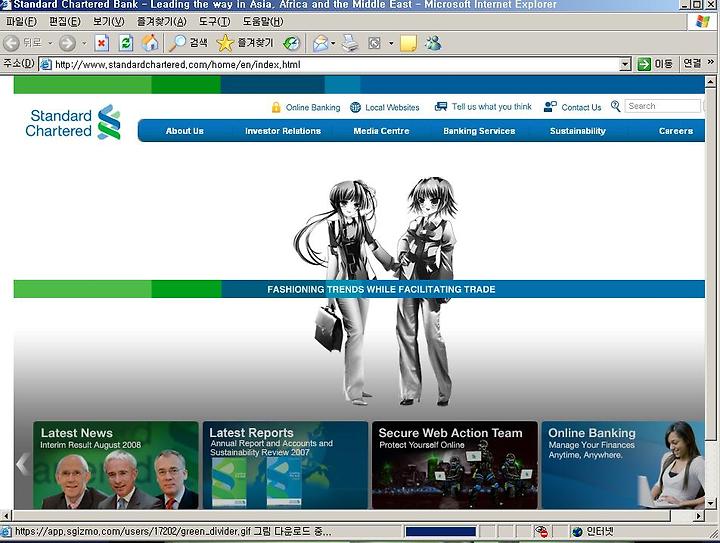The width and height of the screenshot is (720, 543).
Task: Open Online Banking promo card
Action: [623, 465]
